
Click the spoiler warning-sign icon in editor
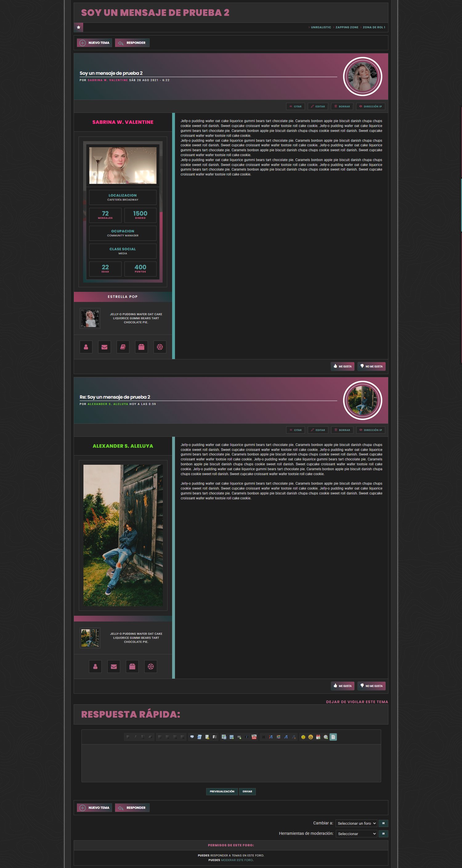point(207,737)
